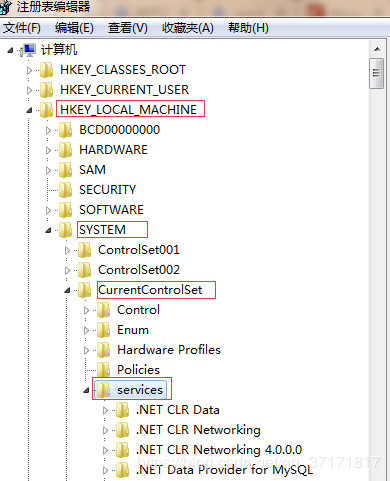Open the 收藏夹(A) menu
The height and width of the screenshot is (481, 390).
[188, 28]
